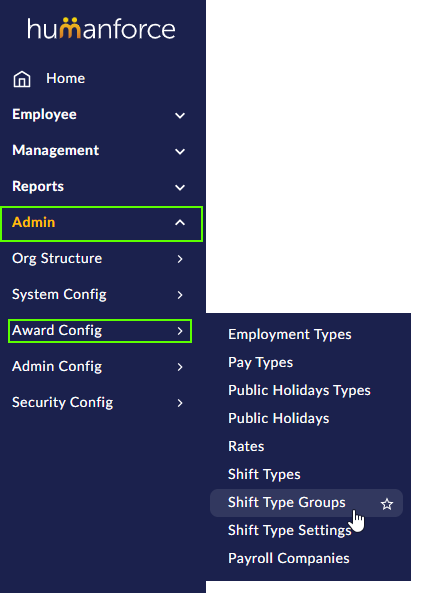Open the Rates entry
422x593 pixels.
246,446
